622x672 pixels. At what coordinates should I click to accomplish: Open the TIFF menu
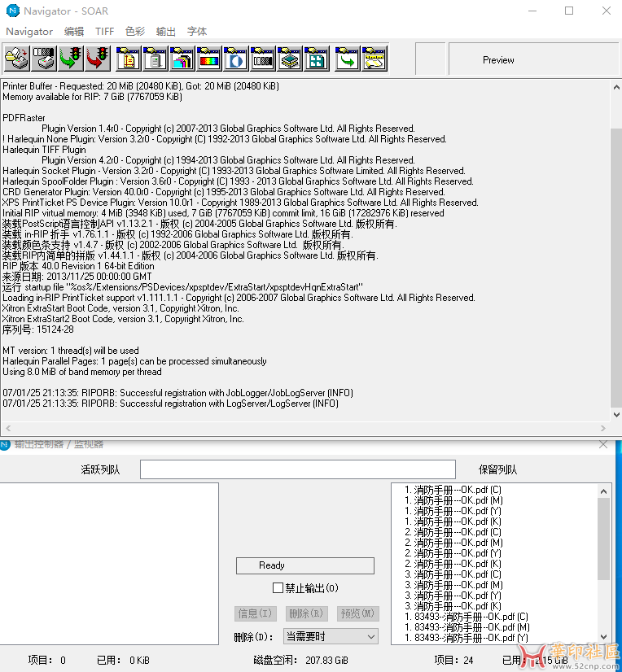point(105,31)
